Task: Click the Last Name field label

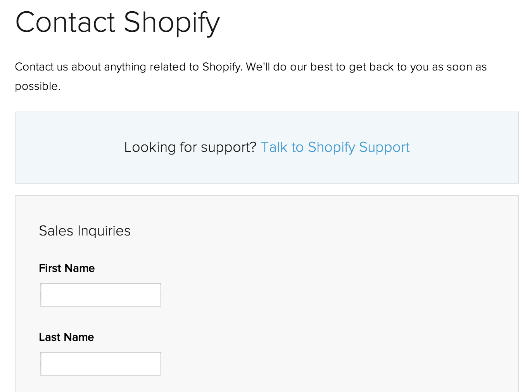Action: (66, 337)
